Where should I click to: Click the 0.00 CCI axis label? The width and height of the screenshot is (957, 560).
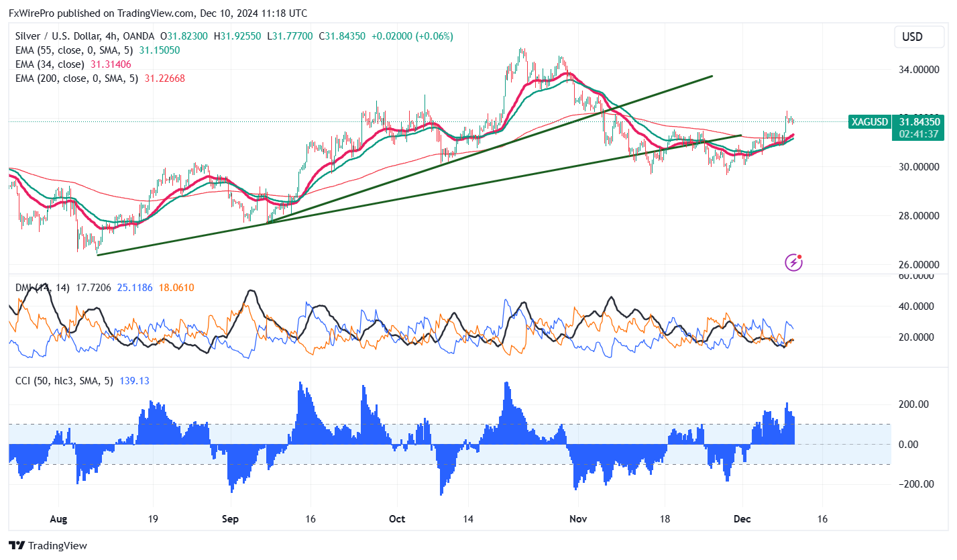click(908, 445)
